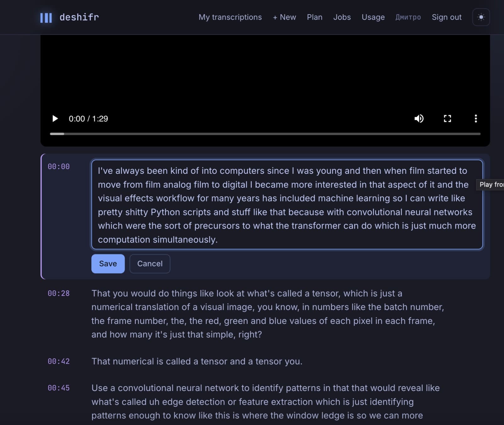Save the edited transcript segment
Screen dimensions: 504x425
click(108, 263)
